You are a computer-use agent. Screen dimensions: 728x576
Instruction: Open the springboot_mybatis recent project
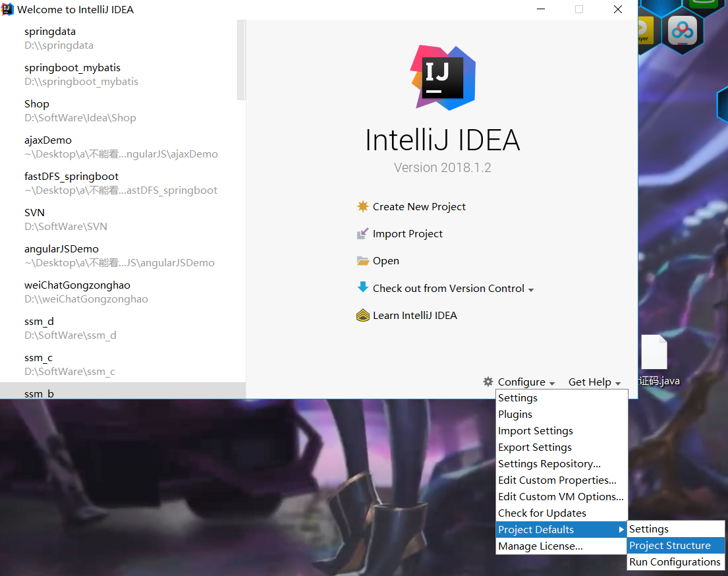(72, 74)
